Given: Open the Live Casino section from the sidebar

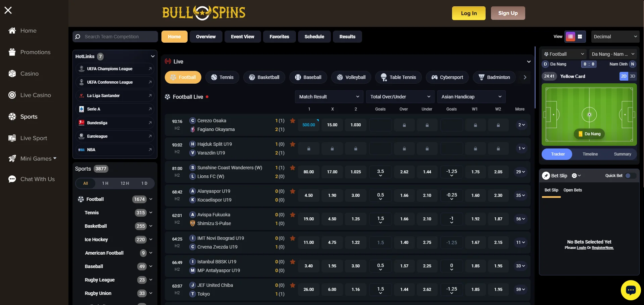Looking at the screenshot, I should pos(35,95).
